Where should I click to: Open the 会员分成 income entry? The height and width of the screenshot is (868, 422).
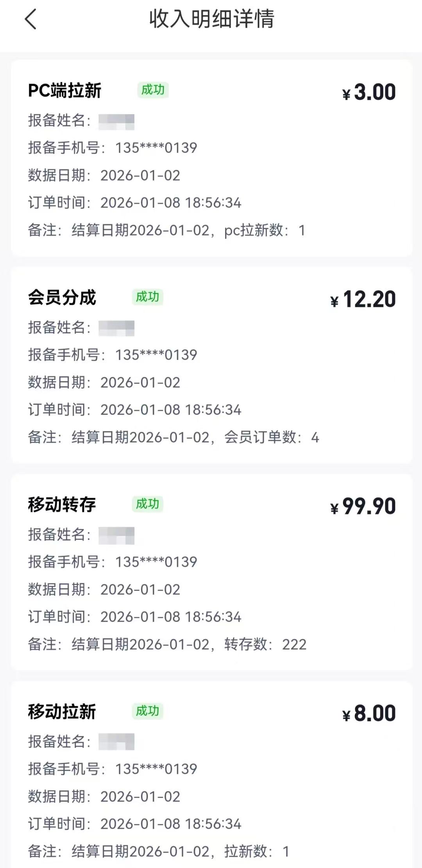click(62, 298)
